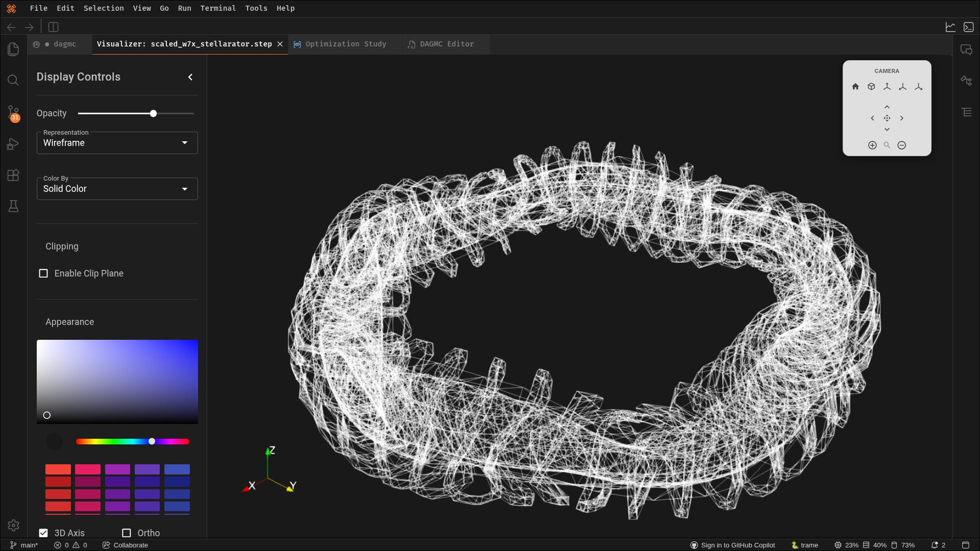Align camera view along the right axis
Viewport: 980px width, 551px height.
(x=919, y=87)
